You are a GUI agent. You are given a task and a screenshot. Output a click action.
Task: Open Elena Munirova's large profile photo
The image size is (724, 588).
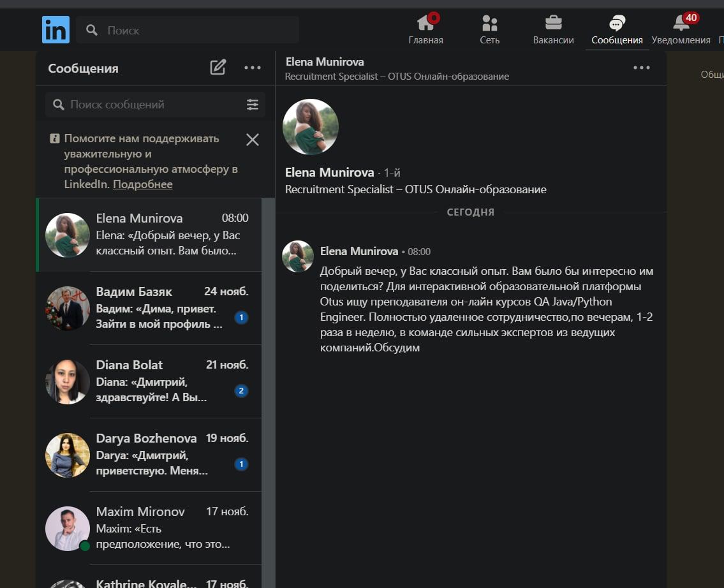[310, 126]
